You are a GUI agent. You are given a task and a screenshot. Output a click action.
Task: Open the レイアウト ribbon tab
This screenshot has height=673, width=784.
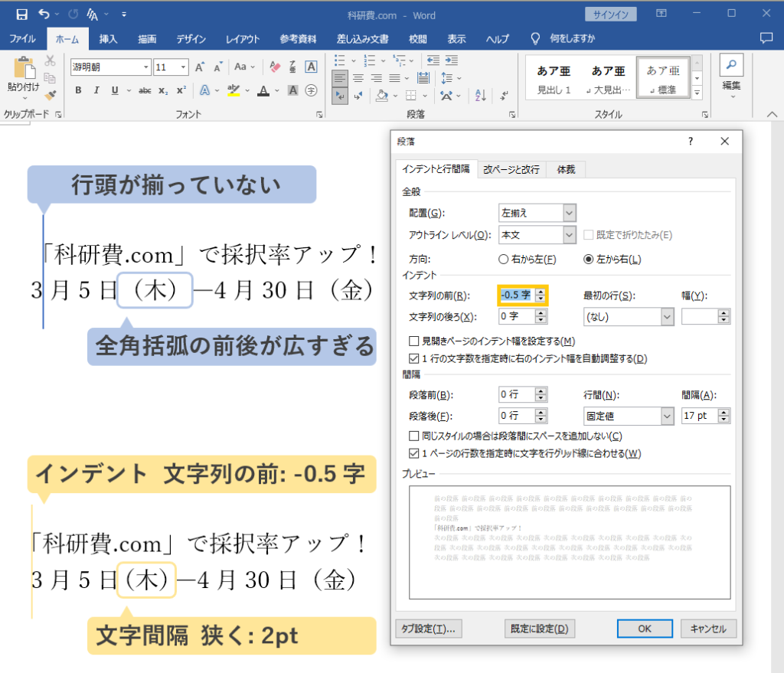click(243, 39)
